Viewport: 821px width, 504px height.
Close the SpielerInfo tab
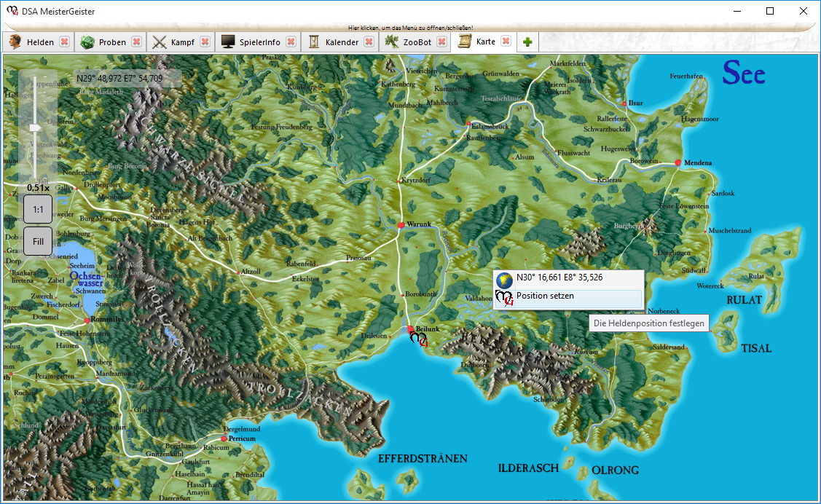coord(291,42)
